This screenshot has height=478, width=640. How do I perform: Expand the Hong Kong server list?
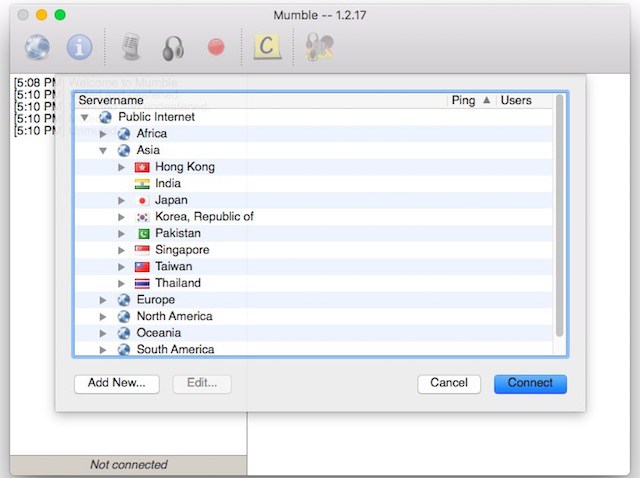121,167
